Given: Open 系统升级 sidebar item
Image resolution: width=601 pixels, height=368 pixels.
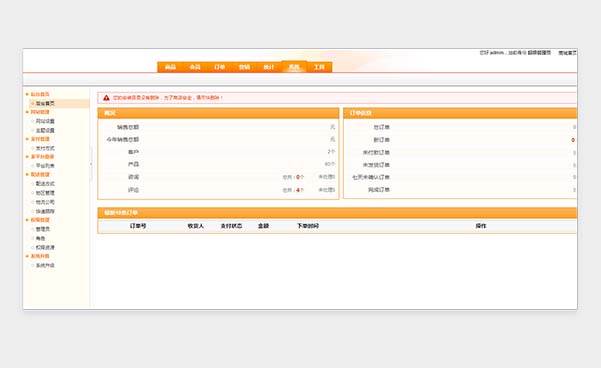Looking at the screenshot, I should tap(45, 265).
